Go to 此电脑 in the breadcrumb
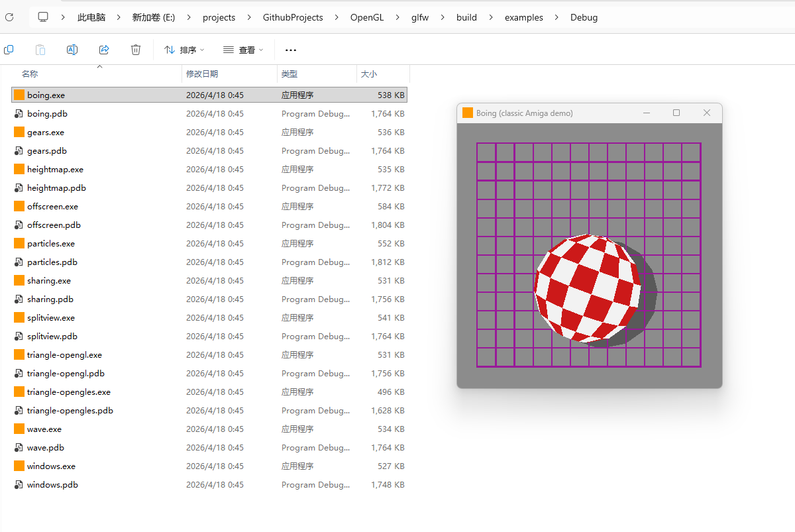Viewport: 795px width, 532px height. 91,17
